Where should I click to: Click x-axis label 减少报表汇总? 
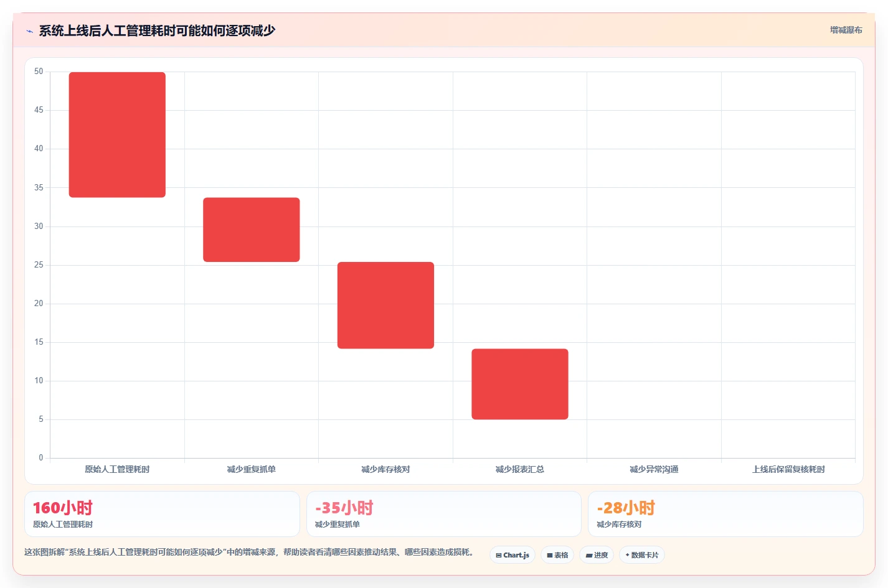[520, 469]
